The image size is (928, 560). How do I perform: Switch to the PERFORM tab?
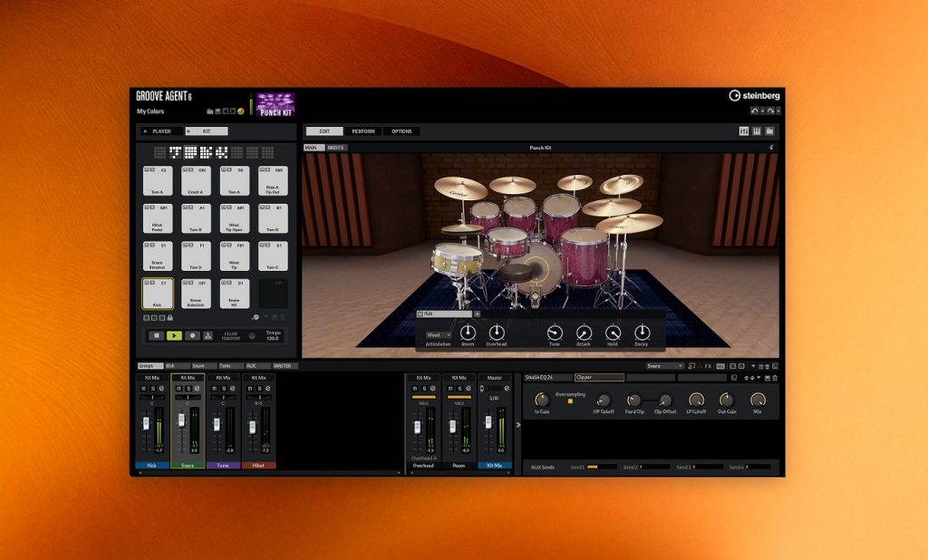363,131
